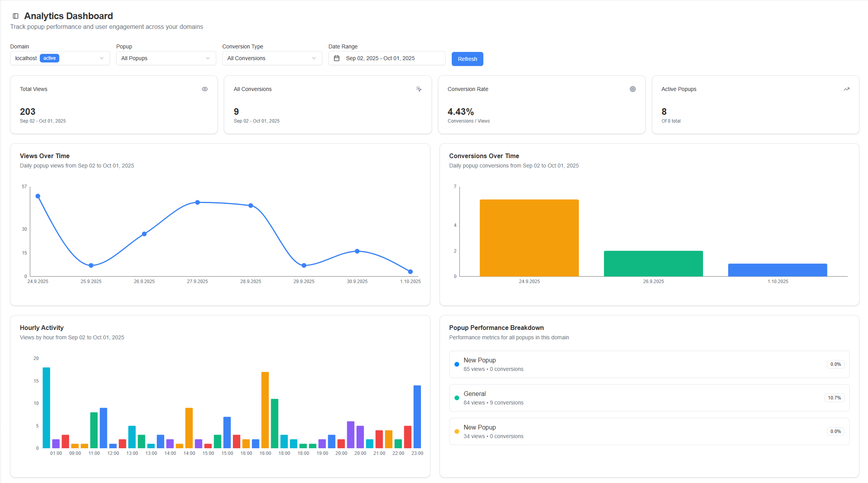Select the Popup Performance Breakdown section header

tap(496, 328)
